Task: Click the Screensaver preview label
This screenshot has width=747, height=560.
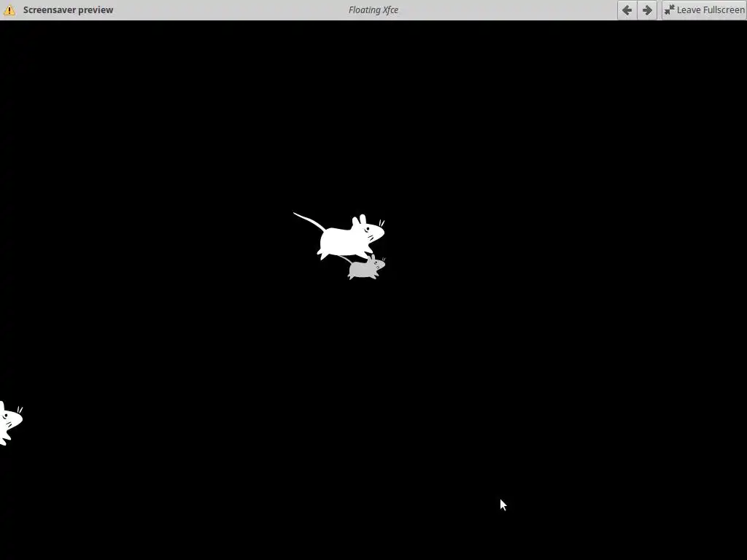Action: [x=68, y=10]
